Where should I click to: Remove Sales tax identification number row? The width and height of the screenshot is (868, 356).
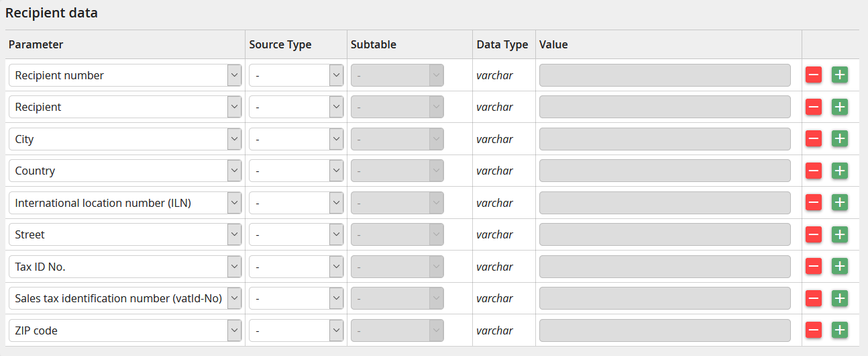pos(814,298)
